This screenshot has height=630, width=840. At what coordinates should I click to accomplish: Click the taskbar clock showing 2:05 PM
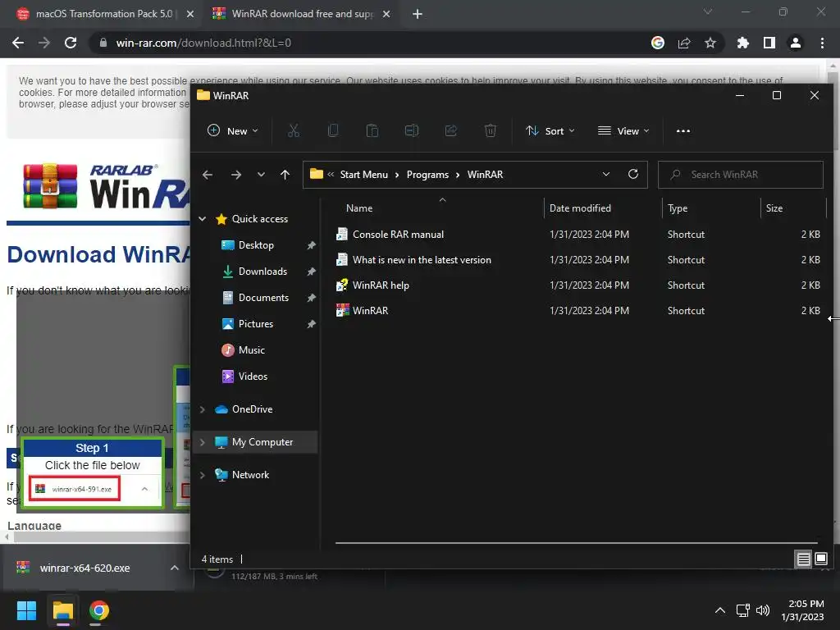[x=802, y=610]
